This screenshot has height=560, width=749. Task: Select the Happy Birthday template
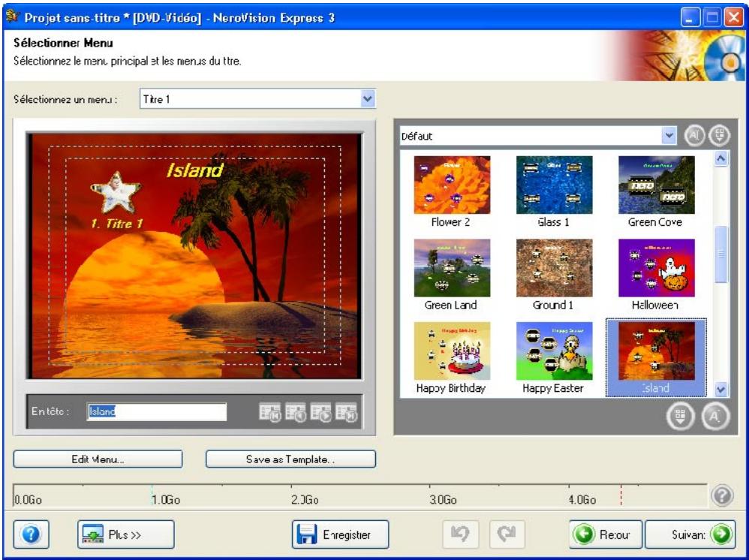click(451, 358)
